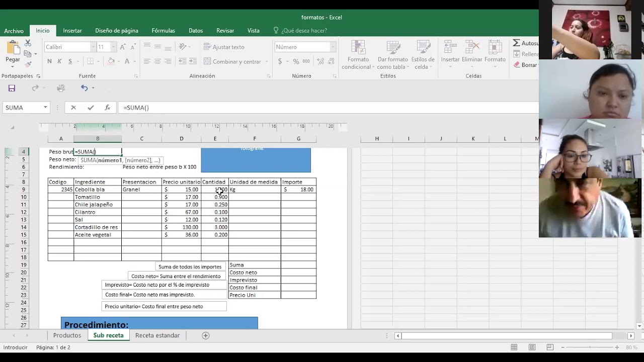The image size is (644, 362).
Task: Expand the SUMA name box dropdown
Action: (45, 108)
